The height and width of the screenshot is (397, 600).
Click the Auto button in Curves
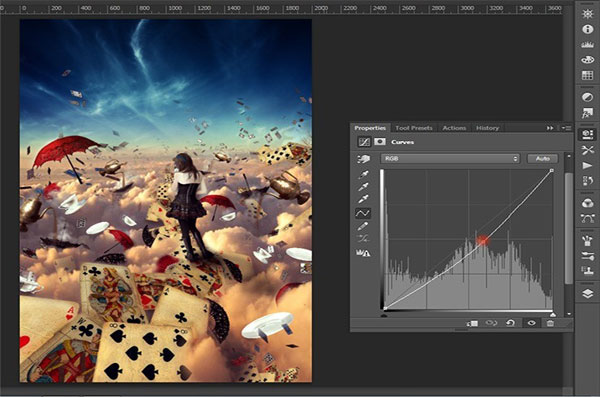tap(542, 158)
